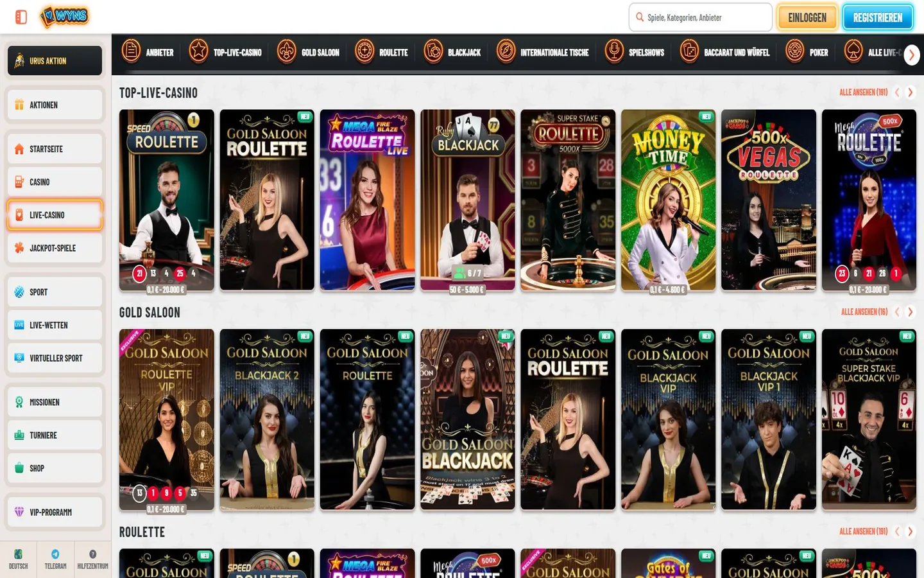Open Gold Saloon Blackjack VIP 1 card
The width and height of the screenshot is (924, 578).
point(769,420)
